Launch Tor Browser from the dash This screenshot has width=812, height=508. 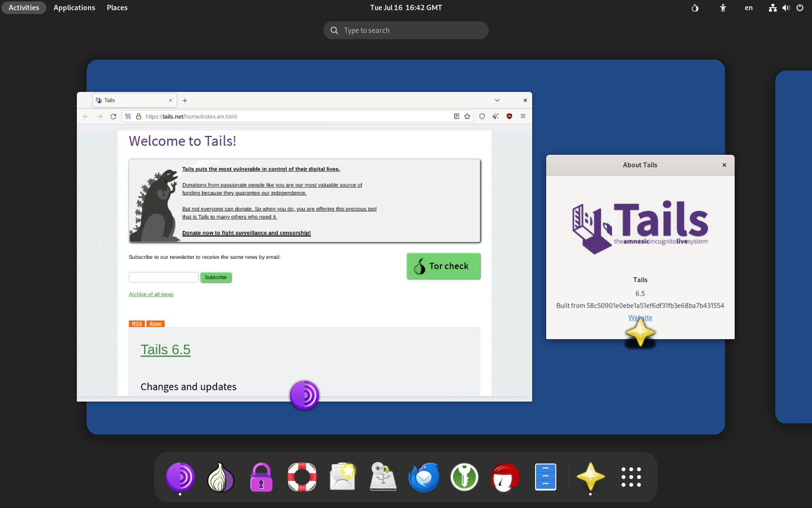point(180,477)
